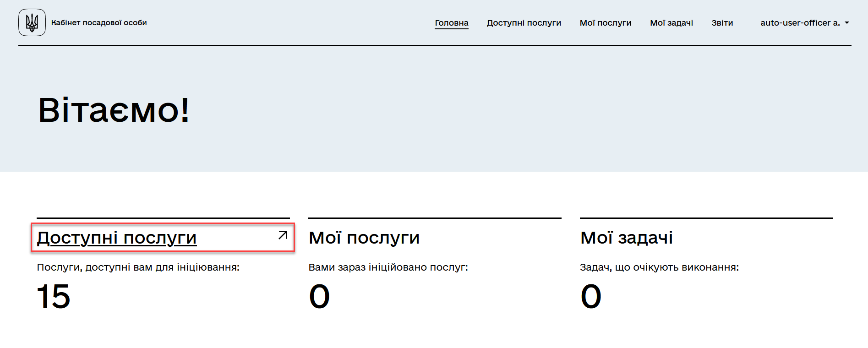Click text 'Вами зараз ініційовано послуг'
The height and width of the screenshot is (348, 868).
[x=388, y=267]
